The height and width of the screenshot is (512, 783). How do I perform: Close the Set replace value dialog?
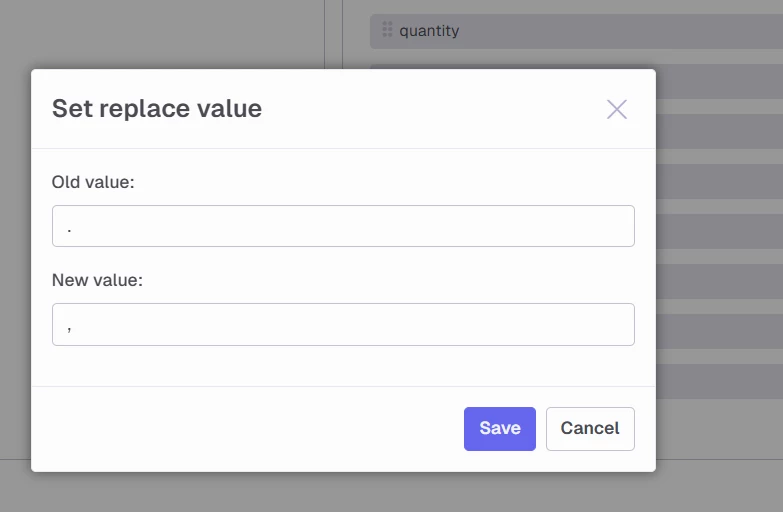617,110
